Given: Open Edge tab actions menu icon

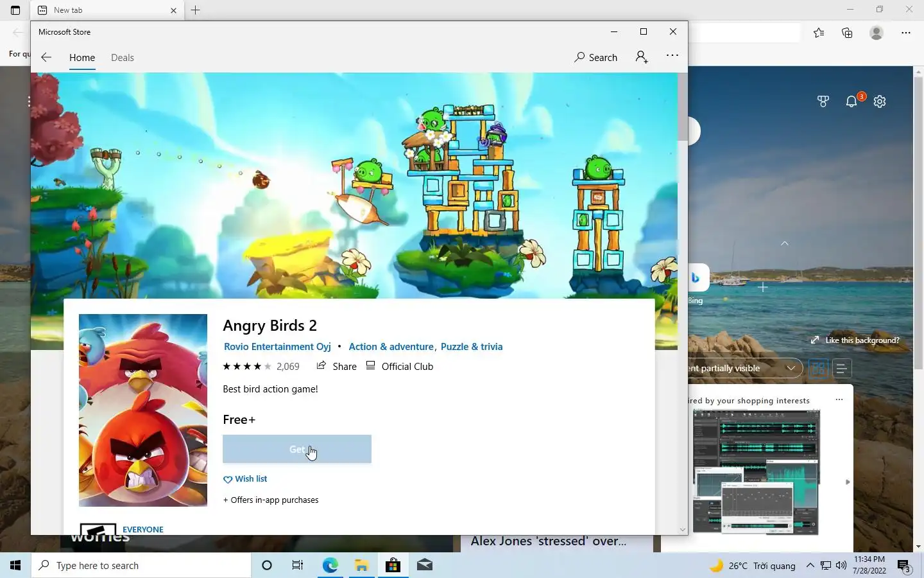Looking at the screenshot, I should [x=15, y=10].
